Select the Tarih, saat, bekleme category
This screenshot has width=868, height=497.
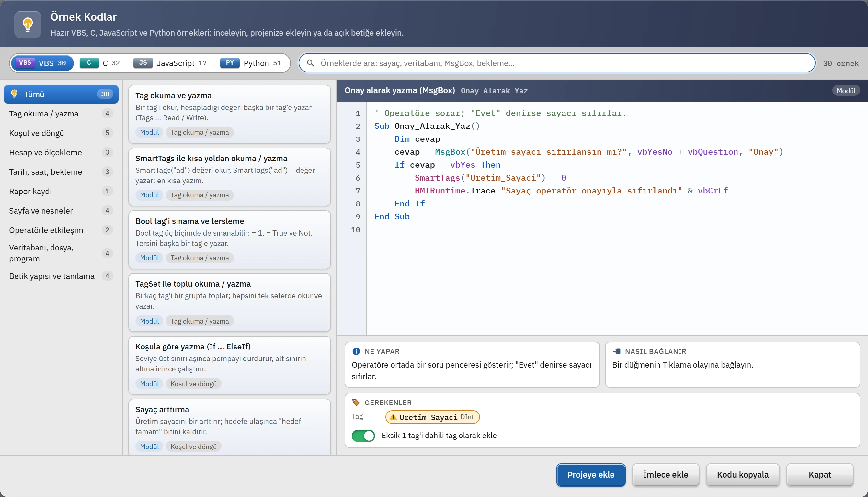61,172
